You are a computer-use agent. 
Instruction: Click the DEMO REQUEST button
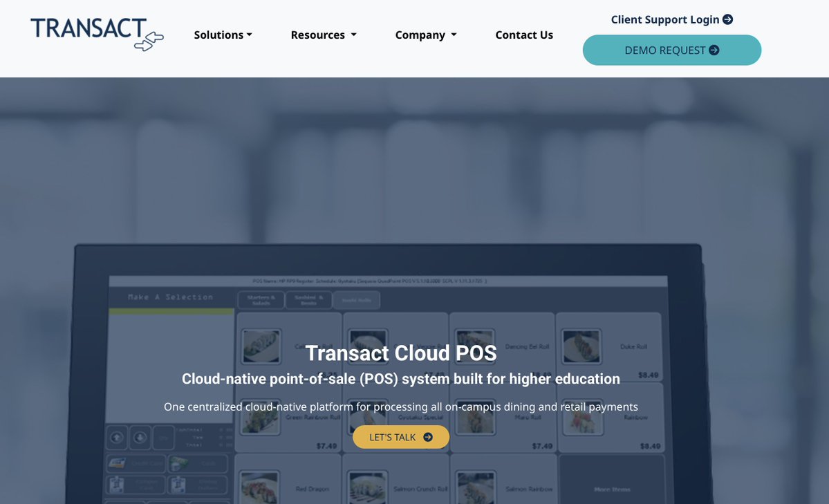[672, 50]
